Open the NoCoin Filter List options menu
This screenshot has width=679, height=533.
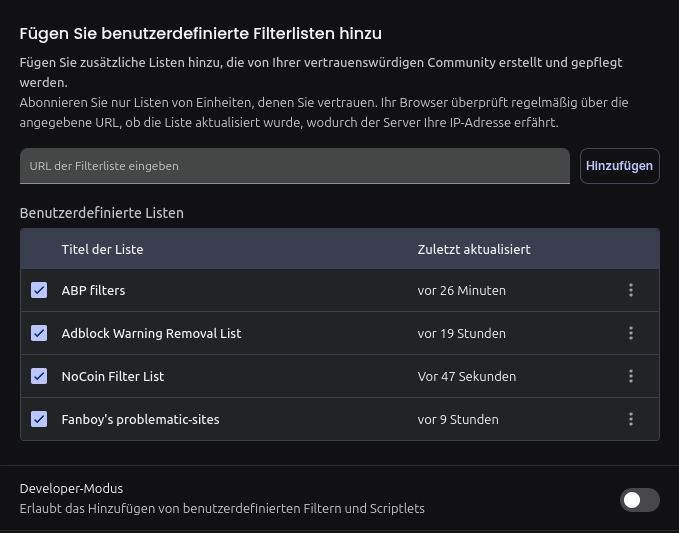[630, 376]
